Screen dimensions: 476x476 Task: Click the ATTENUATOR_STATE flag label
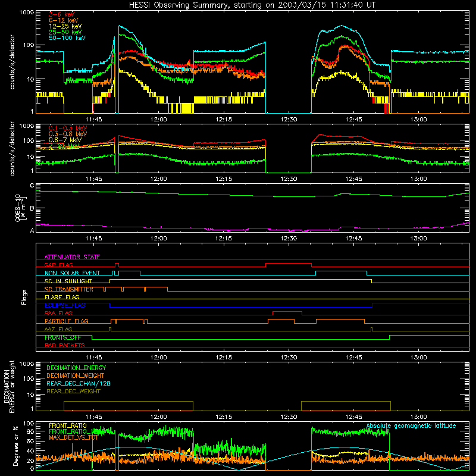tap(72, 257)
